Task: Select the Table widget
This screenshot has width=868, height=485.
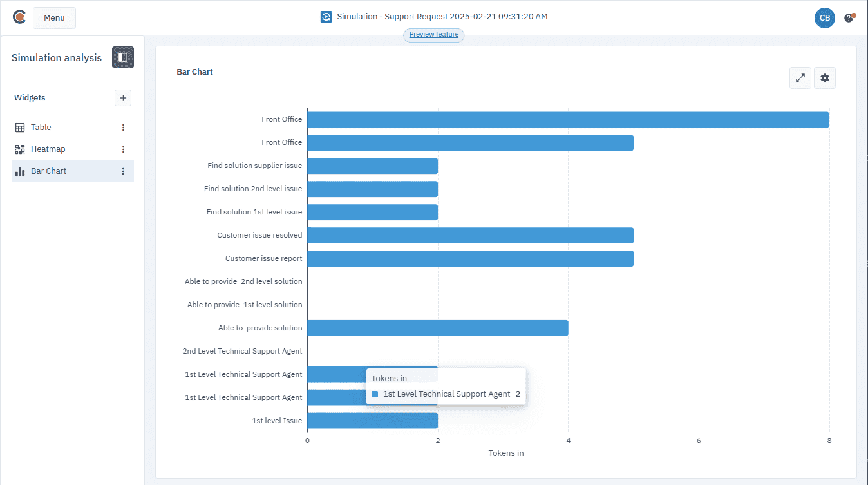Action: pyautogui.click(x=73, y=128)
